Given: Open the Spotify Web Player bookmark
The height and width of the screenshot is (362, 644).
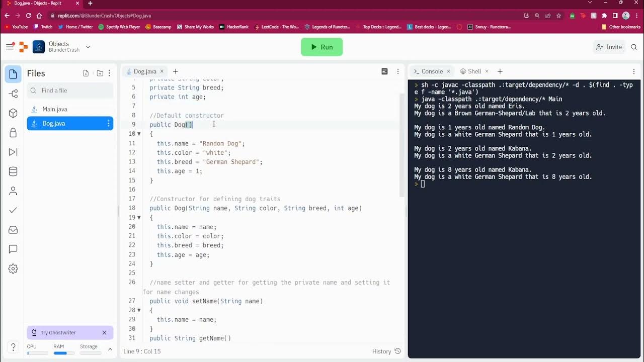Looking at the screenshot, I should click(x=119, y=27).
